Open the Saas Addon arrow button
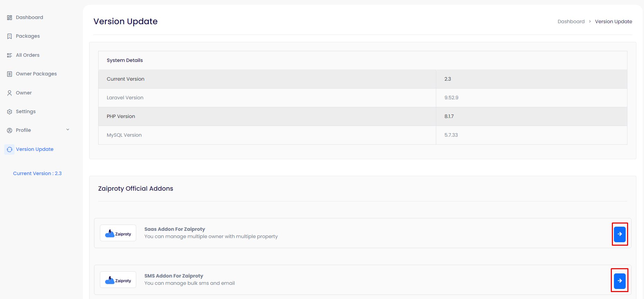644x299 pixels. click(x=619, y=234)
